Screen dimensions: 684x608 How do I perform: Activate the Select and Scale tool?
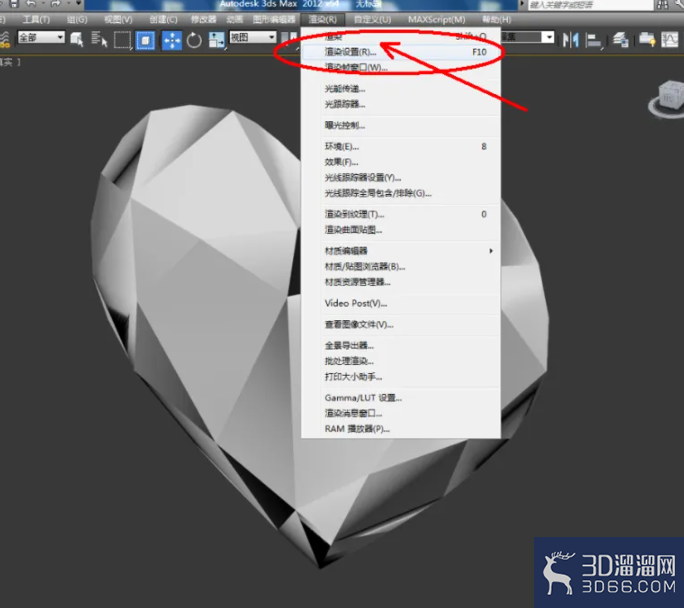pyautogui.click(x=216, y=40)
